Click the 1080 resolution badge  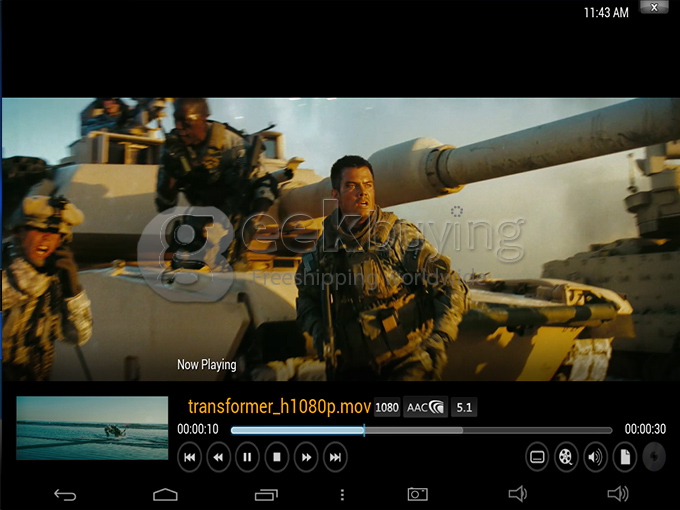pyautogui.click(x=387, y=407)
